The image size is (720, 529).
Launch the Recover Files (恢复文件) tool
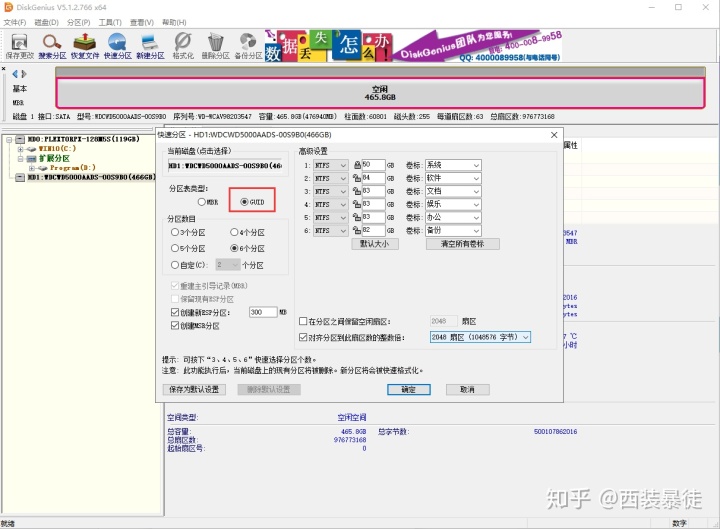point(84,46)
